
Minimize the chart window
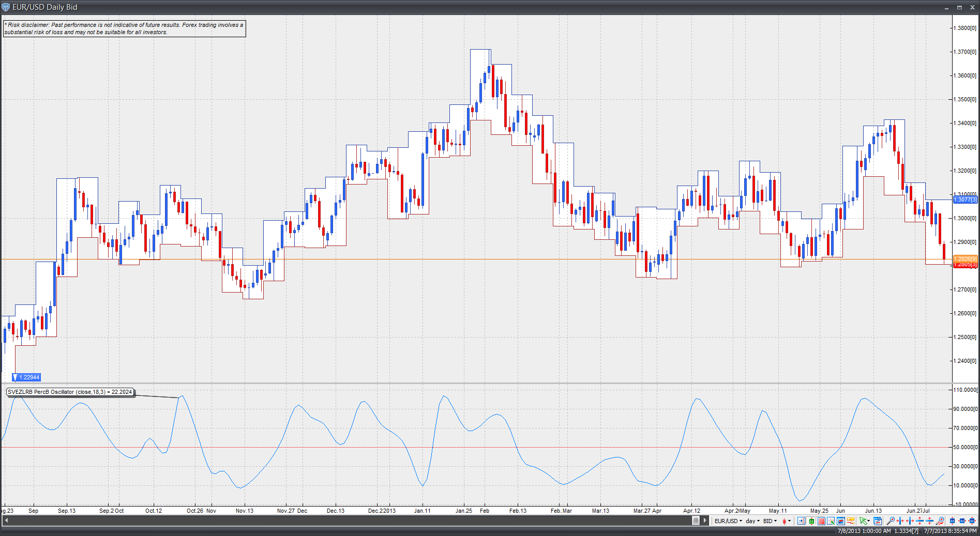click(947, 8)
